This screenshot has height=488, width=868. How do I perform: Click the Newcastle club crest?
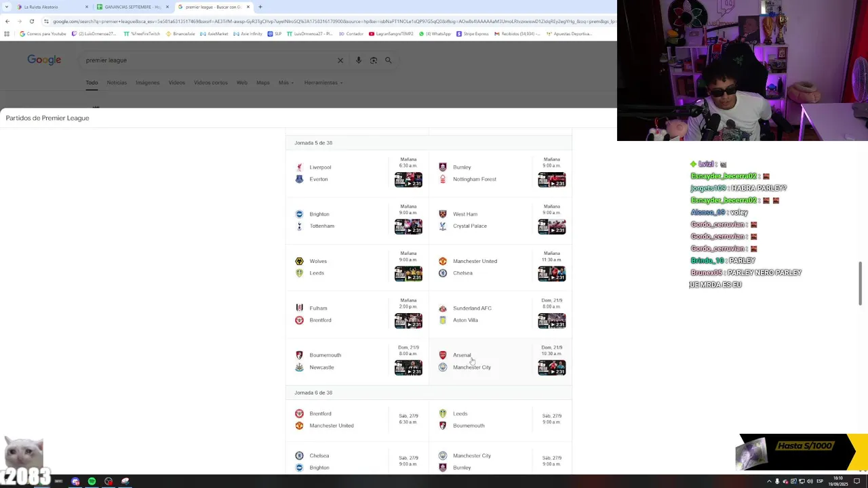(x=299, y=367)
